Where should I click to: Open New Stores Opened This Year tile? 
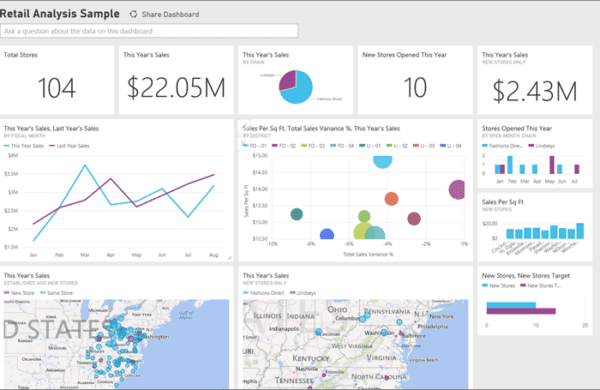(x=415, y=80)
